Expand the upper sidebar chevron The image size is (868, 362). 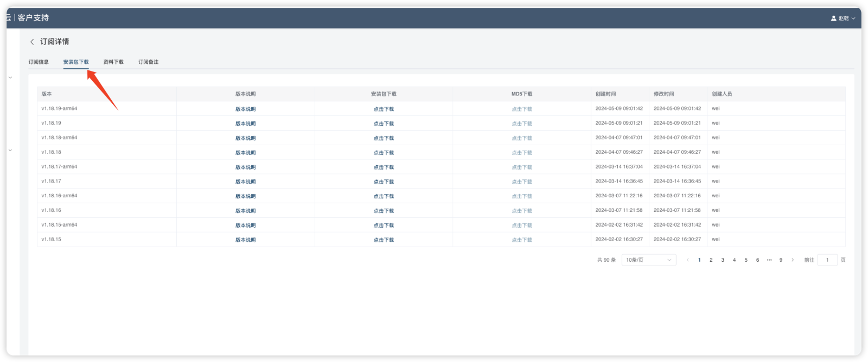click(x=10, y=77)
